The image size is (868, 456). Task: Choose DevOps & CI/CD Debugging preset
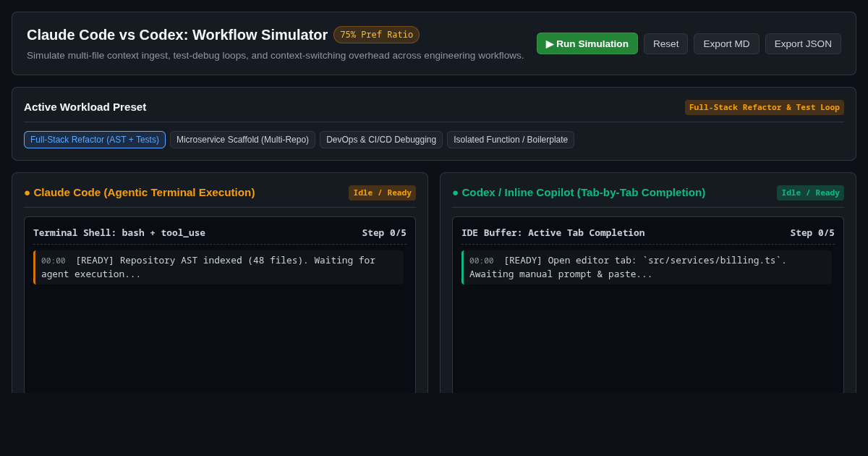(381, 140)
